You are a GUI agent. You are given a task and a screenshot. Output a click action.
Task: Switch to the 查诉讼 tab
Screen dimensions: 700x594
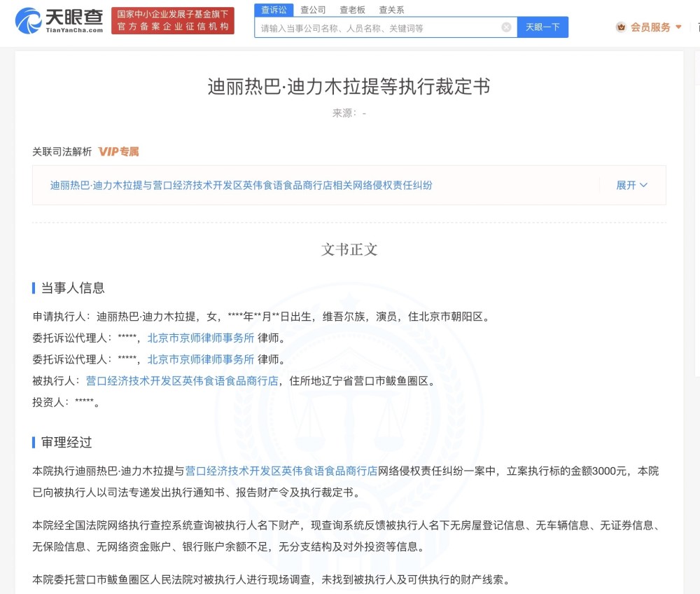274,10
